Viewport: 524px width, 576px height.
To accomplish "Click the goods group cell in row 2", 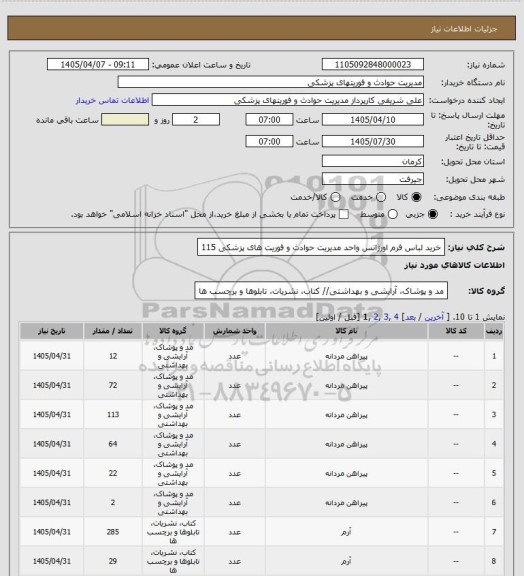I will pos(173,385).
